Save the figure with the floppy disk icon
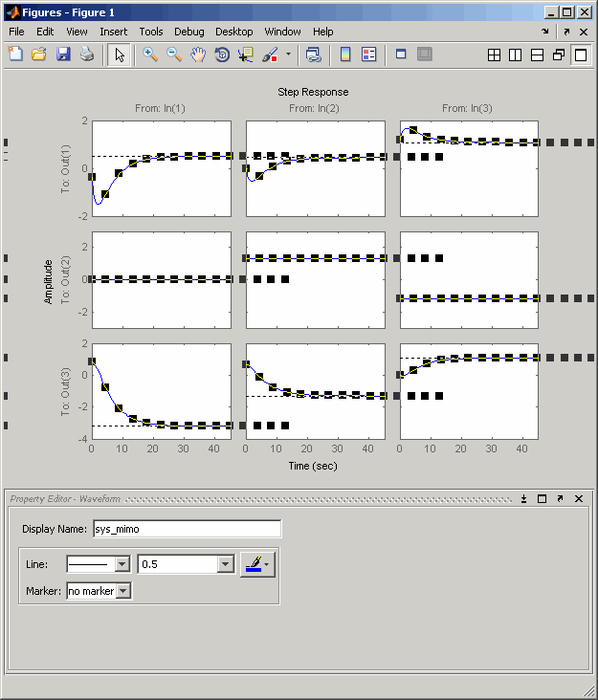Viewport: 598px width, 700px height. point(63,55)
